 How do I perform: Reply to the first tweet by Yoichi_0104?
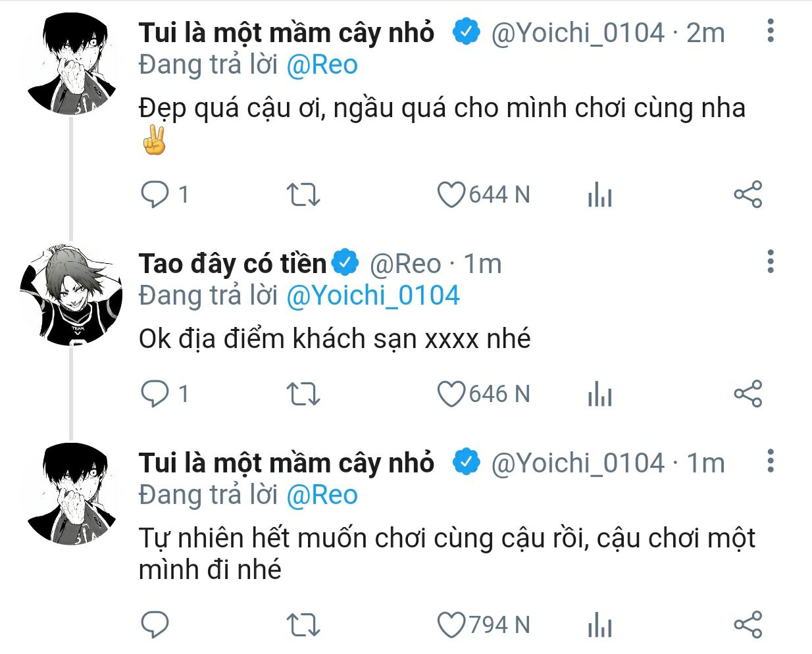click(155, 195)
